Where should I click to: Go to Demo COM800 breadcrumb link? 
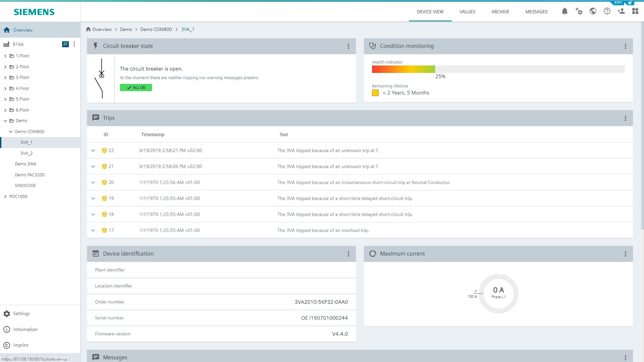tap(156, 29)
